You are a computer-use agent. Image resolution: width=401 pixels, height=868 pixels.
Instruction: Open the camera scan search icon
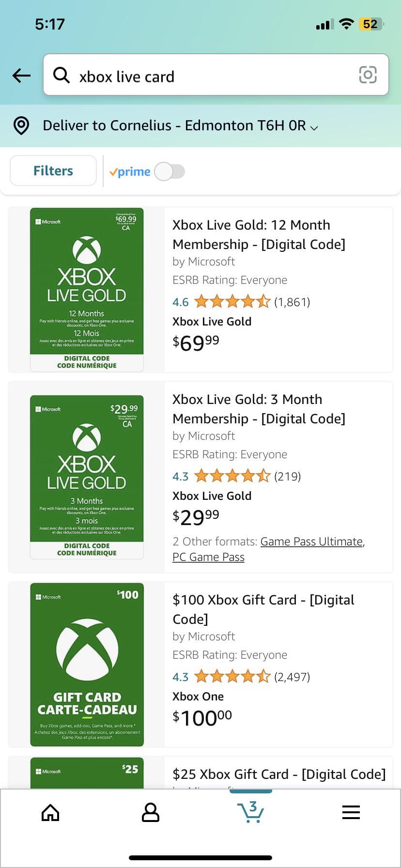click(368, 75)
